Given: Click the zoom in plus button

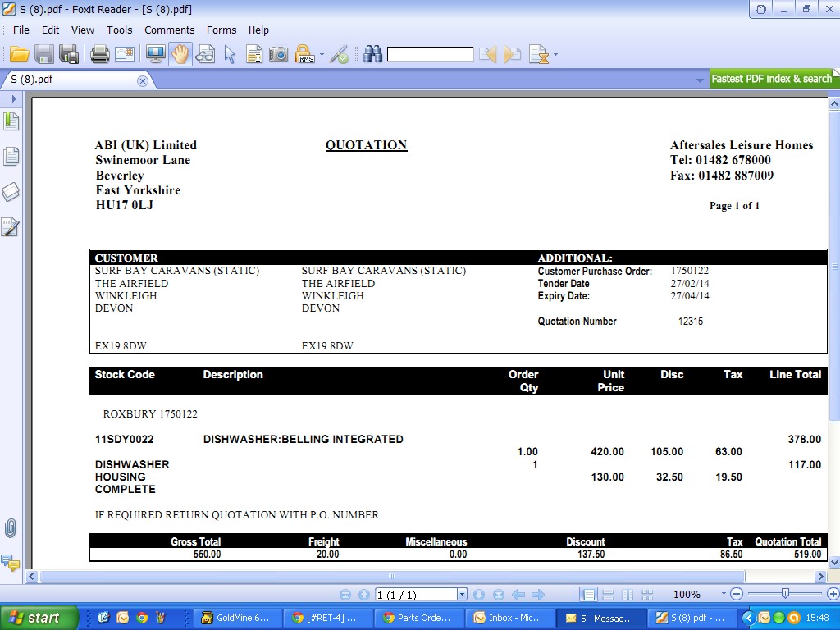Looking at the screenshot, I should coord(833,594).
